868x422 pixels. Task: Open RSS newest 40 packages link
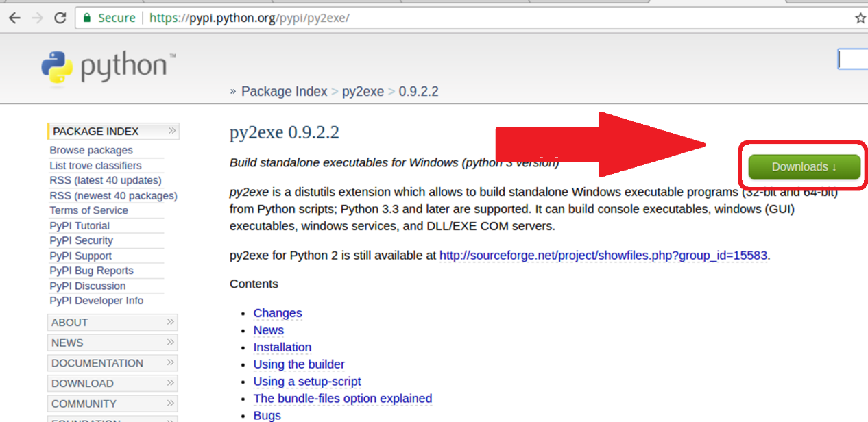(113, 195)
